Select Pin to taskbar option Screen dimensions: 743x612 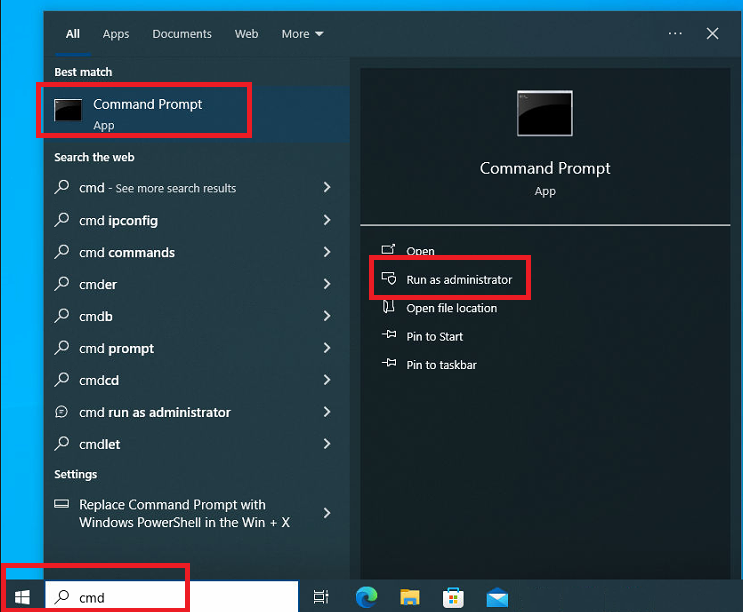(x=441, y=365)
